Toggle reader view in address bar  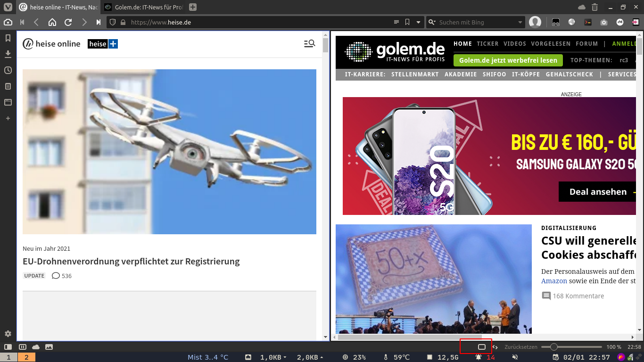[x=396, y=22]
